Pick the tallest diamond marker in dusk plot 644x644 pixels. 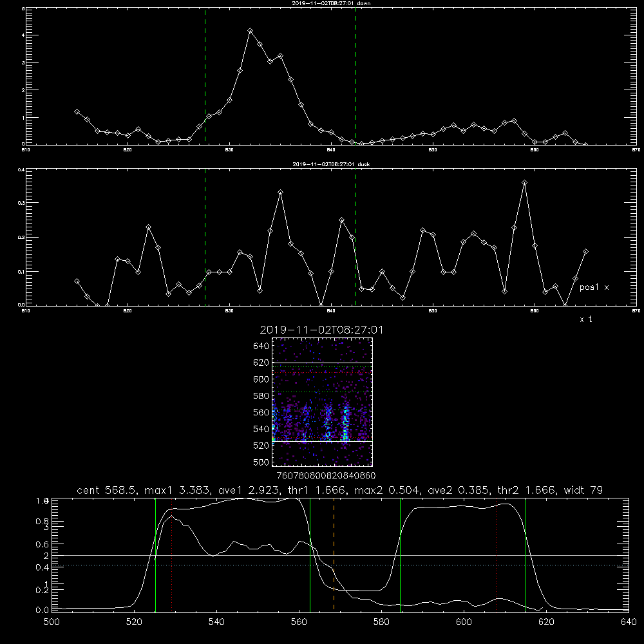pyautogui.click(x=524, y=182)
